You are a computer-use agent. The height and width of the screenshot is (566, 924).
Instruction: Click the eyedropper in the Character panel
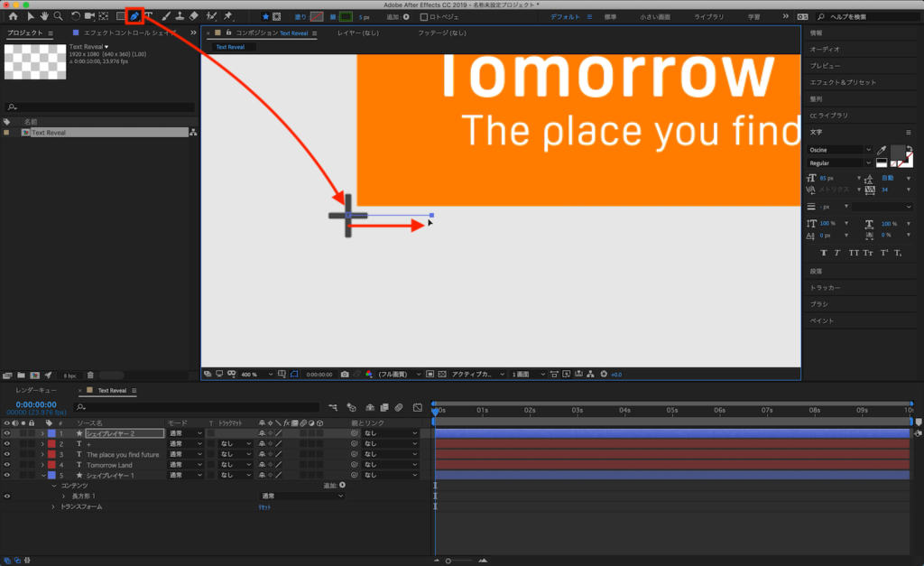(882, 150)
